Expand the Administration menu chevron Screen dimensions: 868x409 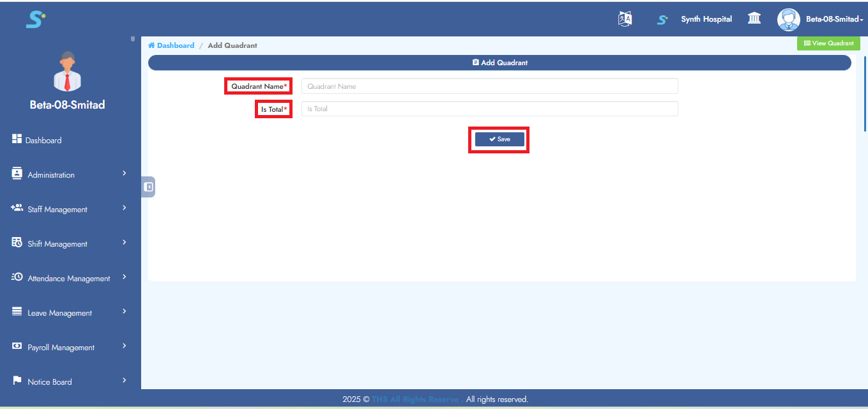point(125,174)
